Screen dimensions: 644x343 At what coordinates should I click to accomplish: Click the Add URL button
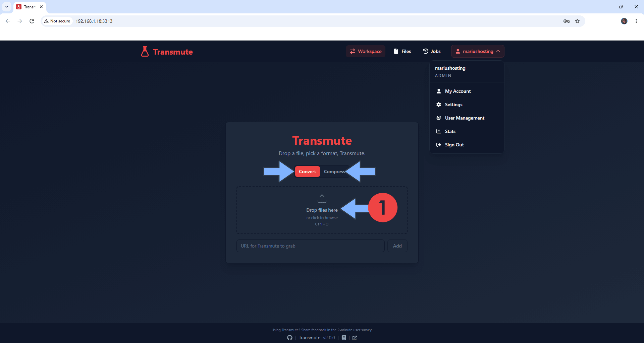pyautogui.click(x=397, y=246)
